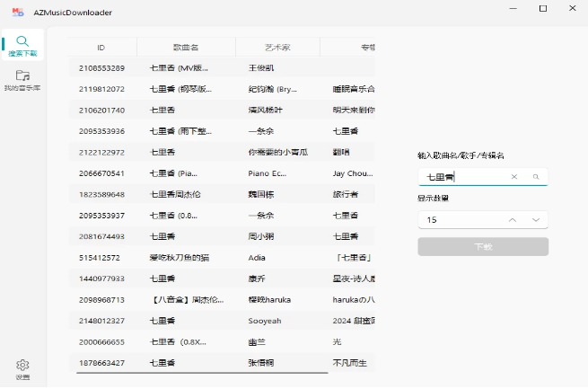The height and width of the screenshot is (389, 588).
Task: Click album cell 2024 甜蜜
Action: (x=354, y=321)
